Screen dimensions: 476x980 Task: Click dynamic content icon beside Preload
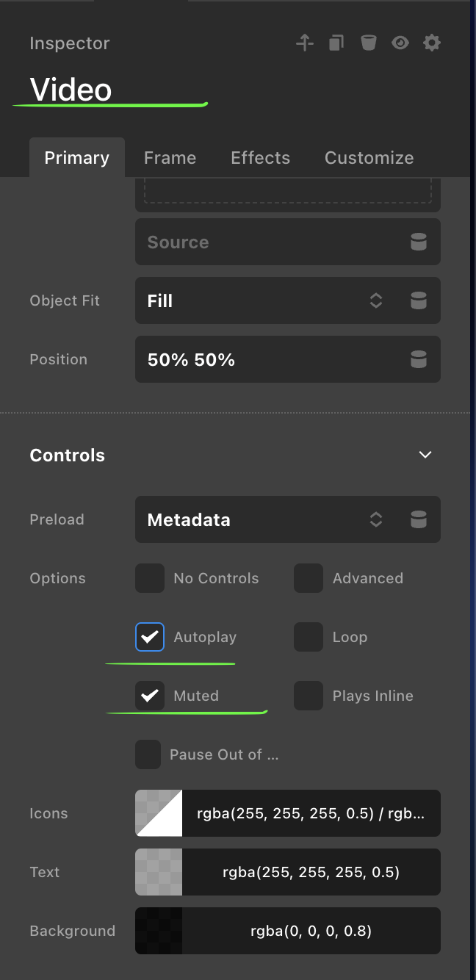click(x=419, y=519)
